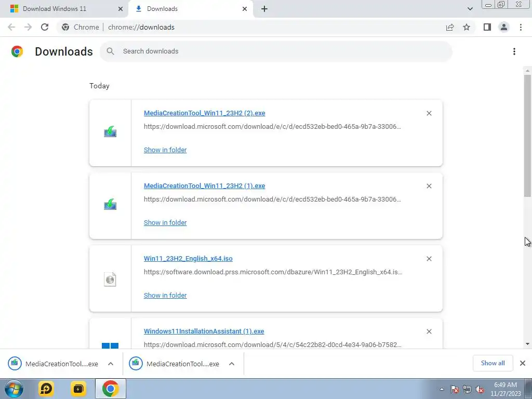Open the yellow circular-arrow taskbar app

pos(46,389)
